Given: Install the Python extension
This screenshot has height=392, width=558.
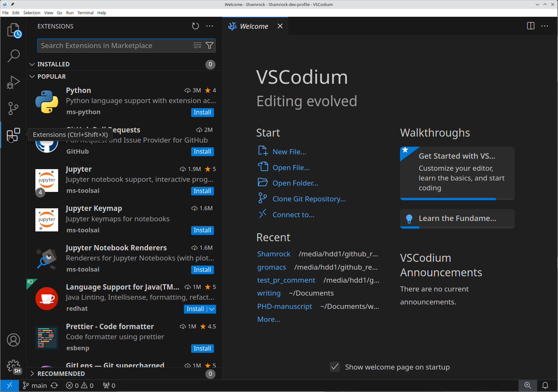Looking at the screenshot, I should (203, 112).
